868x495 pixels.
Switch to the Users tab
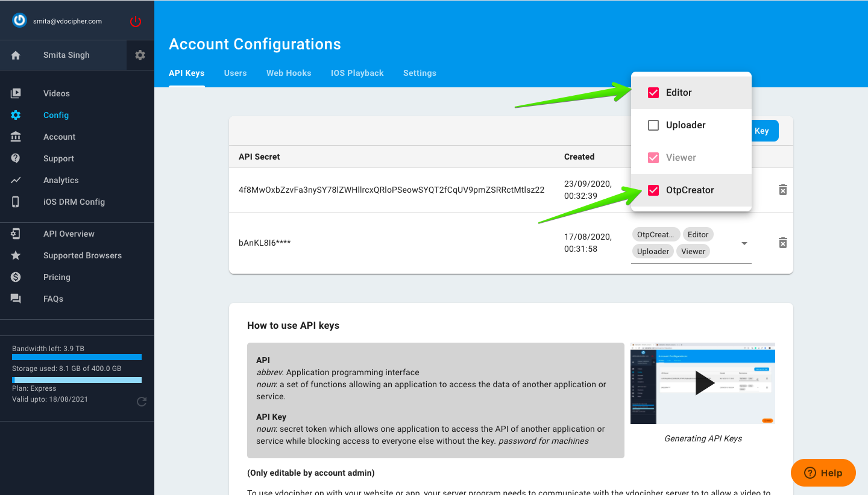(x=236, y=73)
